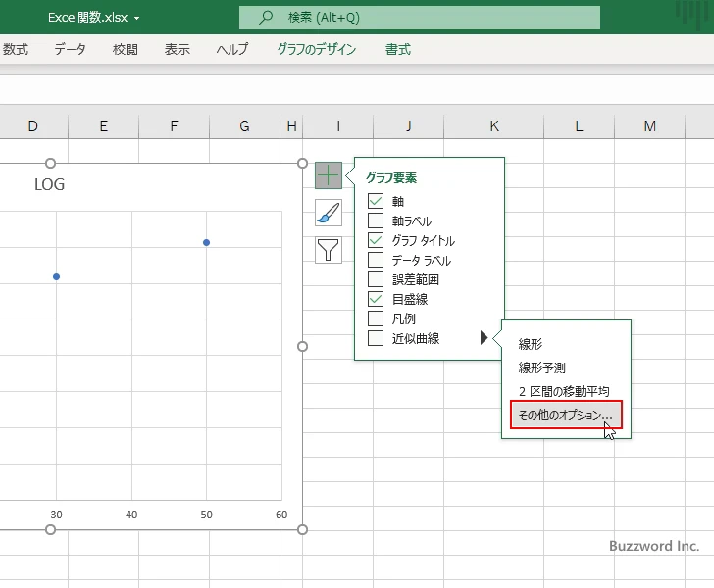
Task: Click the chart's bottom-right resize handle
Action: tap(302, 530)
